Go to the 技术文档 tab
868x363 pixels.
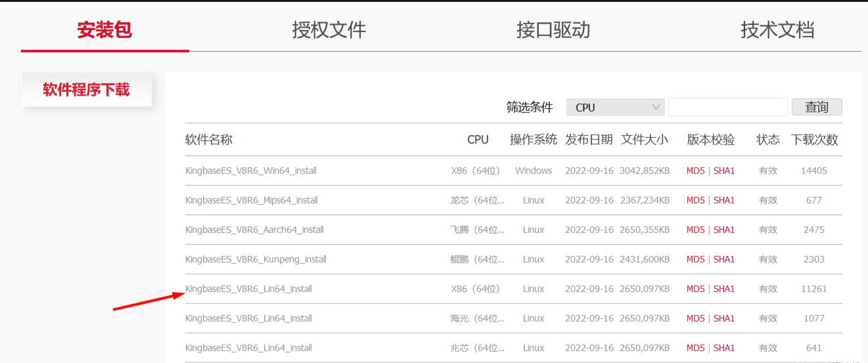point(777,30)
